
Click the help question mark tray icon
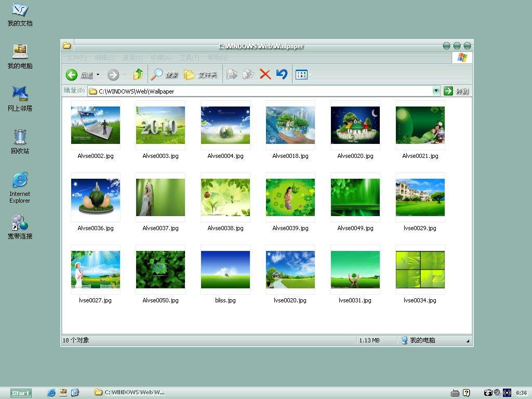pos(467,393)
